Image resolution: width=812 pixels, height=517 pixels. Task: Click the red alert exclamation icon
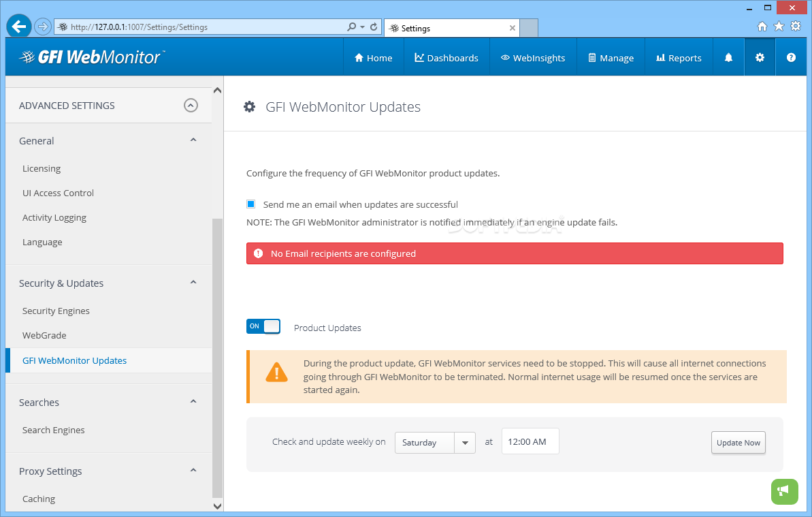pyautogui.click(x=258, y=253)
